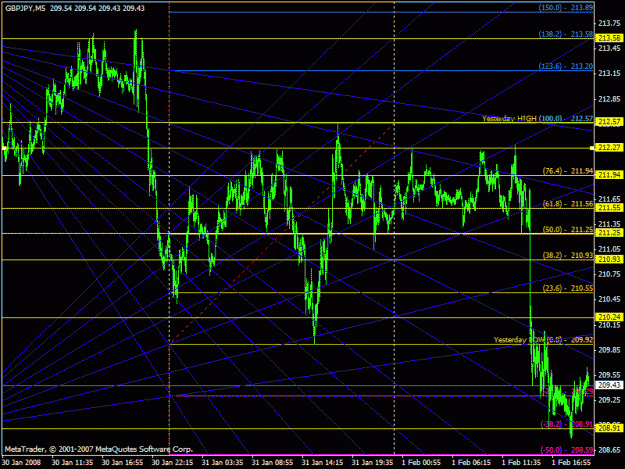Select the yellow 211.55 axis price tag

pyautogui.click(x=609, y=208)
